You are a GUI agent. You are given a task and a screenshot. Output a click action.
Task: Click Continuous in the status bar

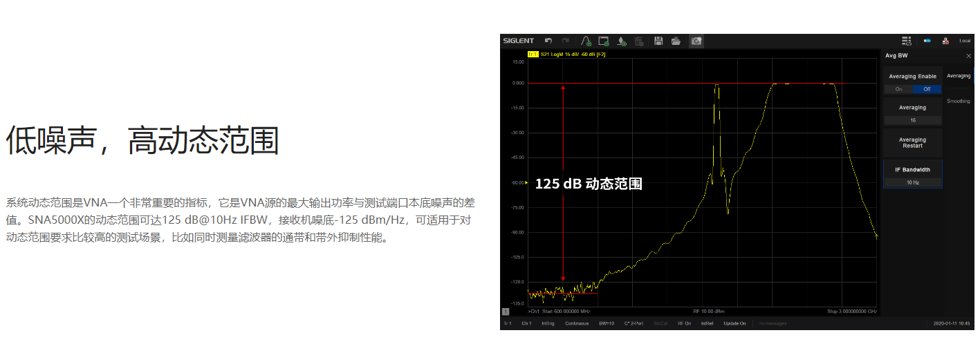(577, 323)
